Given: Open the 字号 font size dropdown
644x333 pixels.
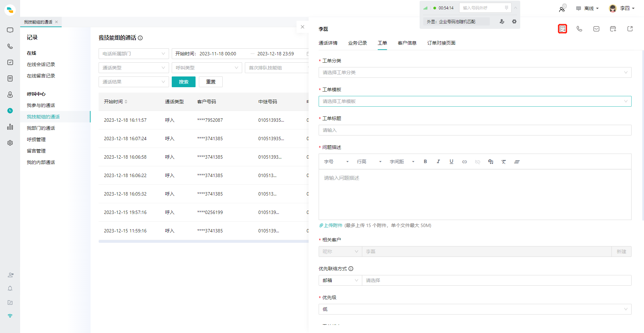Looking at the screenshot, I should [x=336, y=162].
